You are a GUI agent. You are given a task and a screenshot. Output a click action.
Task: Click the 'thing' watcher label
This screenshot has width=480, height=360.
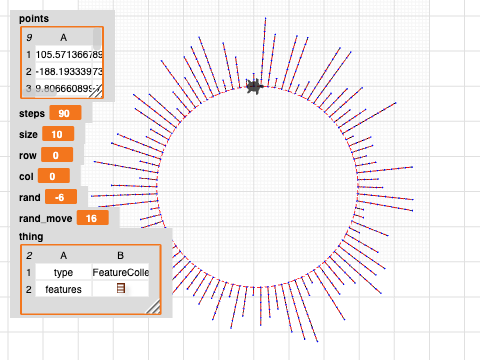coord(31,237)
